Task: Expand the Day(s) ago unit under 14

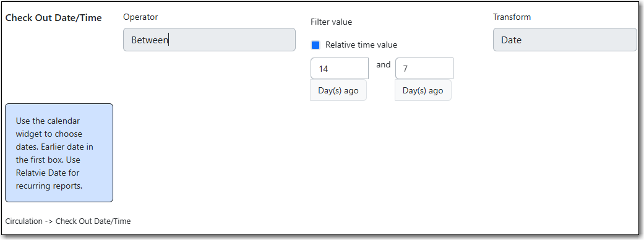Action: click(338, 90)
